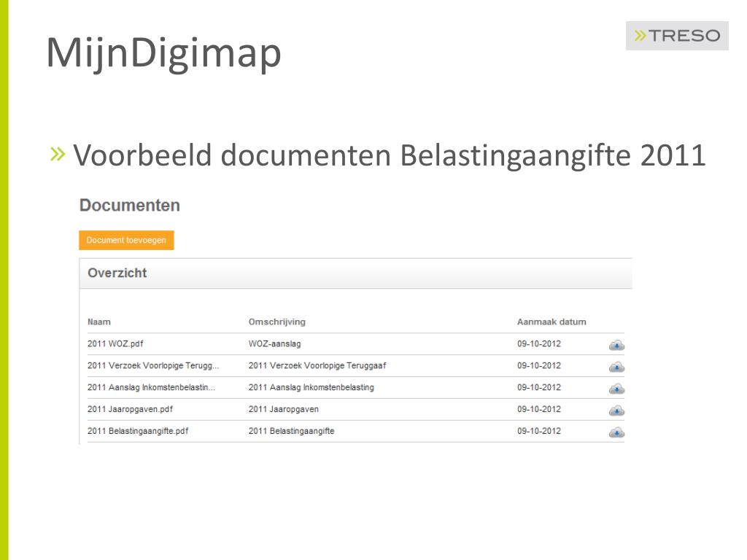Viewport: 747px width, 560px height.
Task: Download the 2011 WOZ.pdf file via cloud icon
Action: tap(616, 345)
